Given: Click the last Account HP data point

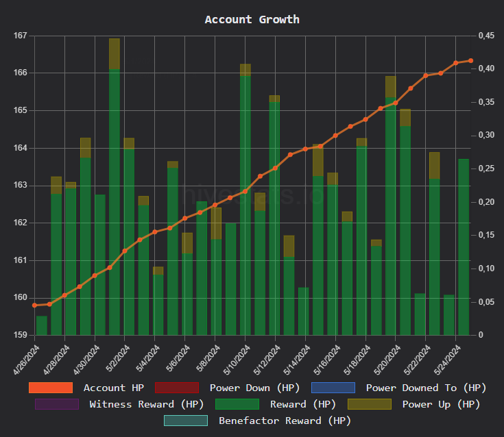Looking at the screenshot, I should tap(470, 61).
